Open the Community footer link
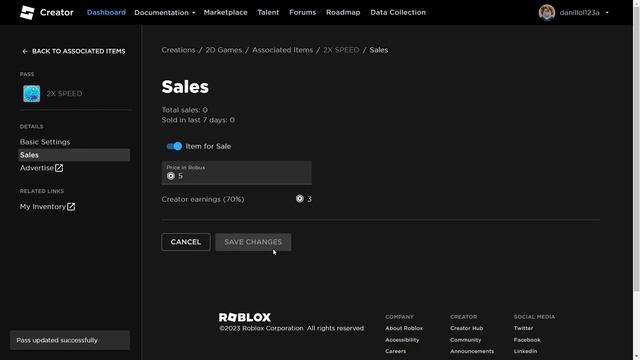Screen dimensions: 640x360 (x=466, y=340)
